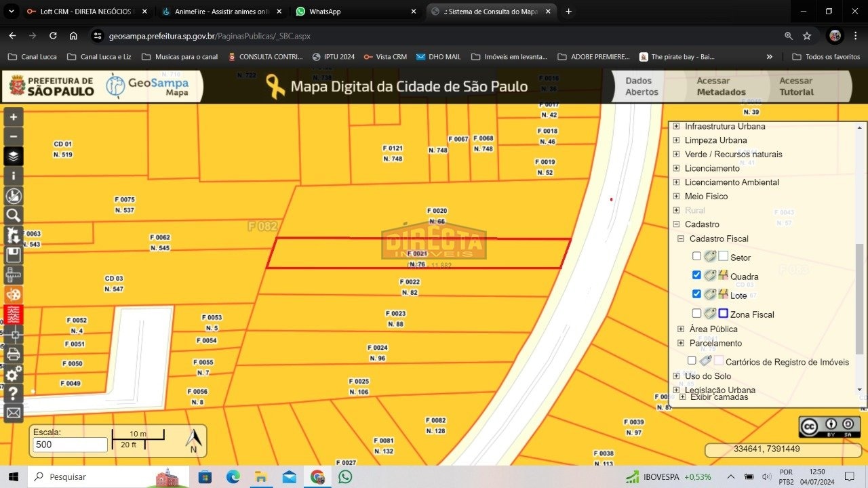This screenshot has height=488, width=868.
Task: Select the map search magnifier tool
Action: (14, 216)
